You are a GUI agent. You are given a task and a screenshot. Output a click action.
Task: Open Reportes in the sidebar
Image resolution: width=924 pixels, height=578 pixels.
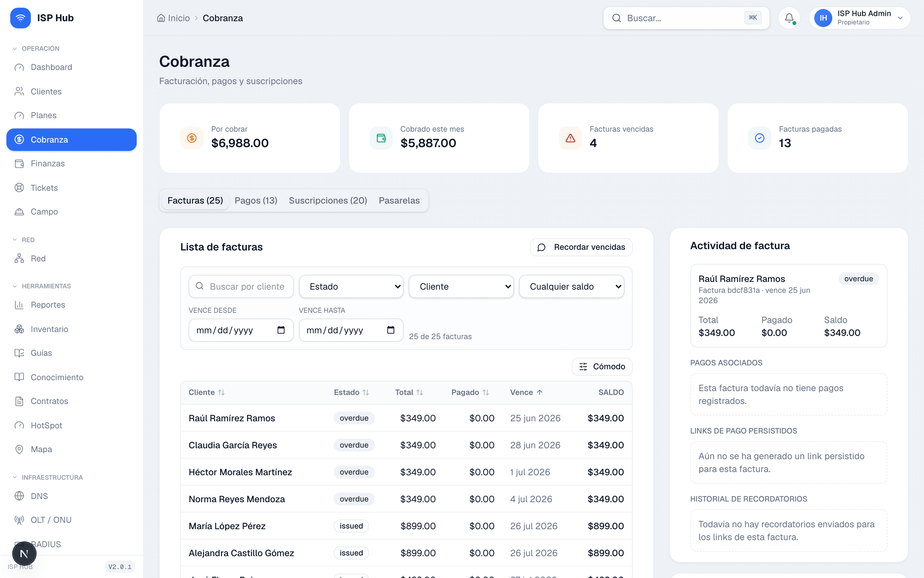click(72, 305)
